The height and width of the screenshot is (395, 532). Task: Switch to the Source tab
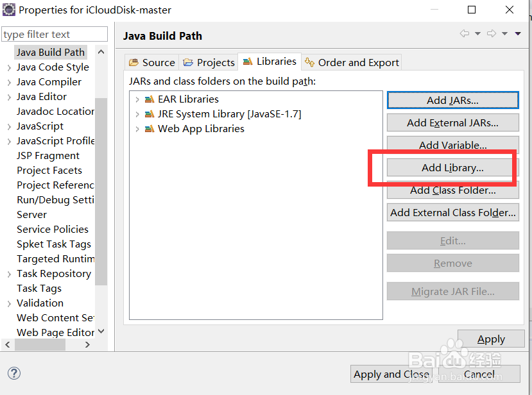(x=152, y=62)
